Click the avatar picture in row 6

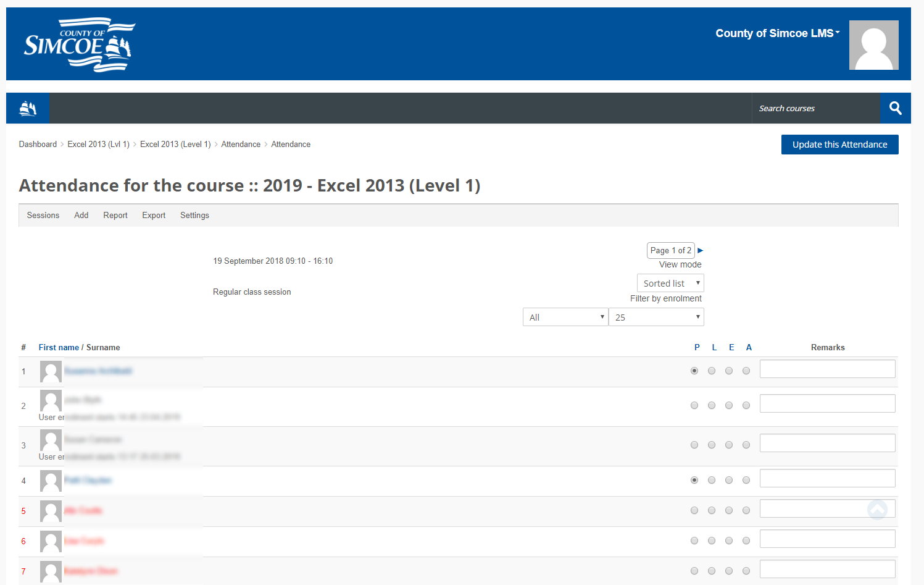(51, 541)
